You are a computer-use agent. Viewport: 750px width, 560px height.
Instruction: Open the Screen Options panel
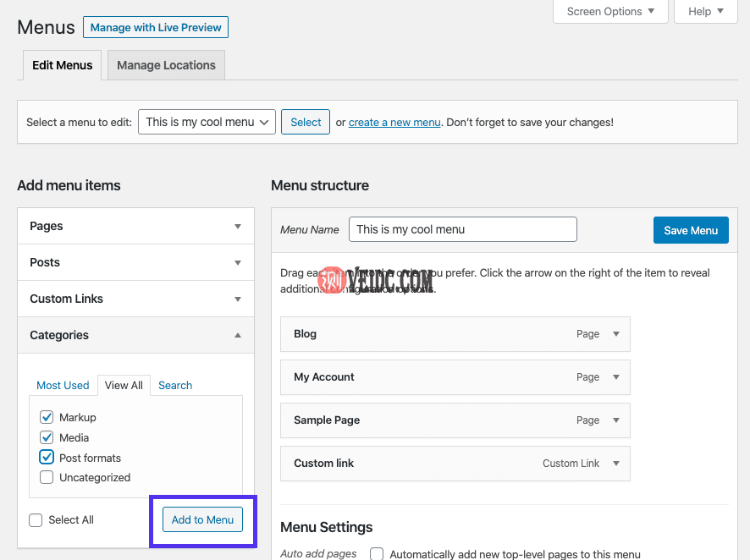coord(610,12)
